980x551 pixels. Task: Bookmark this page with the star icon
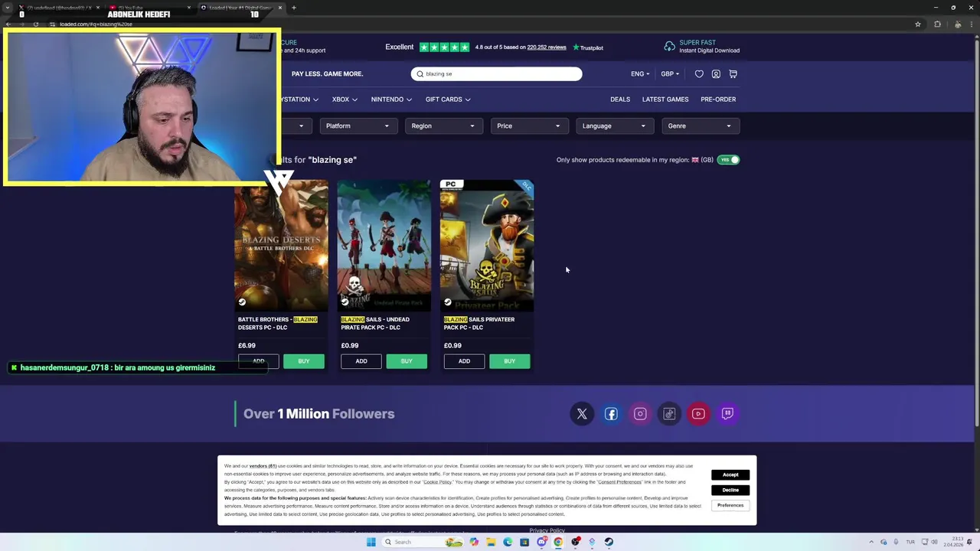(x=917, y=24)
